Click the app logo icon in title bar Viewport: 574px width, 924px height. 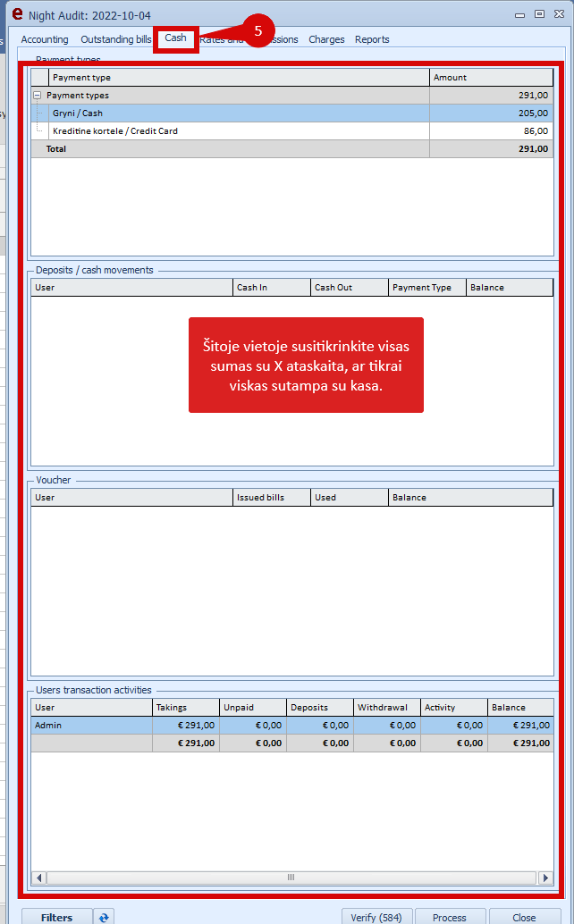pyautogui.click(x=16, y=14)
